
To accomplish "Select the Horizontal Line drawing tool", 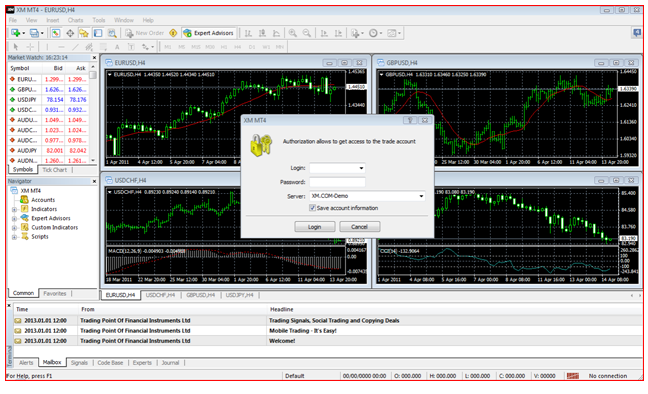I will tap(61, 47).
